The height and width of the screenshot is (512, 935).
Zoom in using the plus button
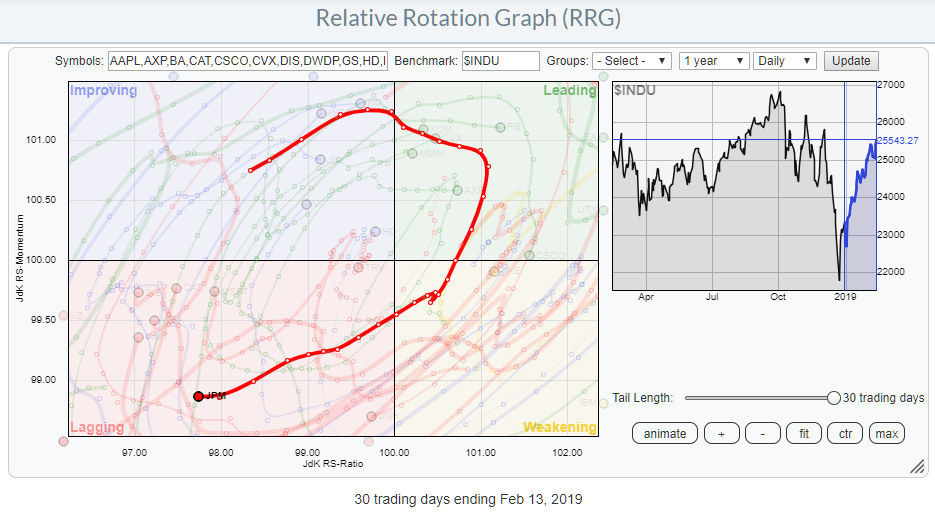pyautogui.click(x=721, y=433)
